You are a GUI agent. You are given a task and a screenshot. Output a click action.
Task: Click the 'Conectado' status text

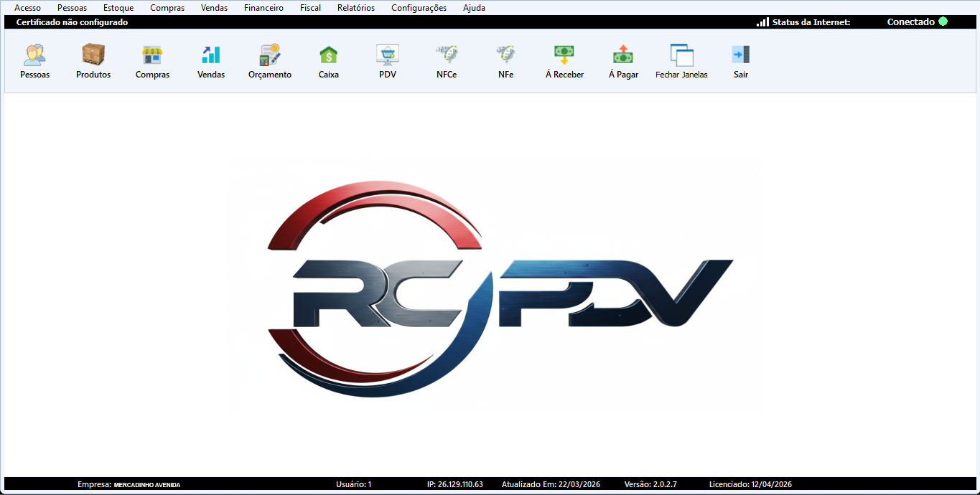(911, 22)
